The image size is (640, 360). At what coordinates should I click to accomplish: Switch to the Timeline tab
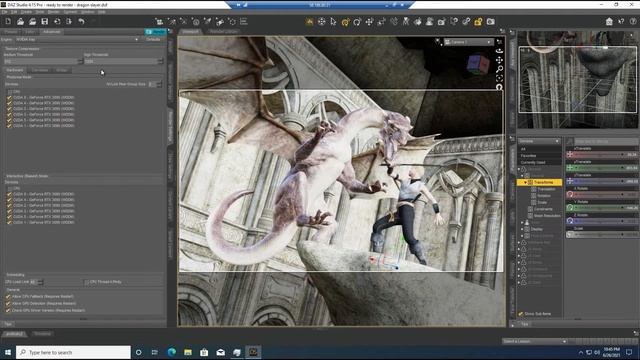42,334
